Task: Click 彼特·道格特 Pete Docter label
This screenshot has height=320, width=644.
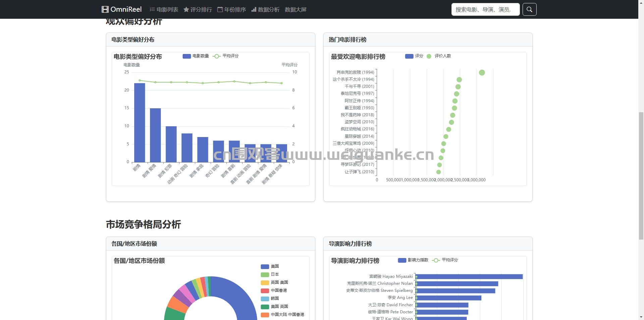Action: coord(390,312)
